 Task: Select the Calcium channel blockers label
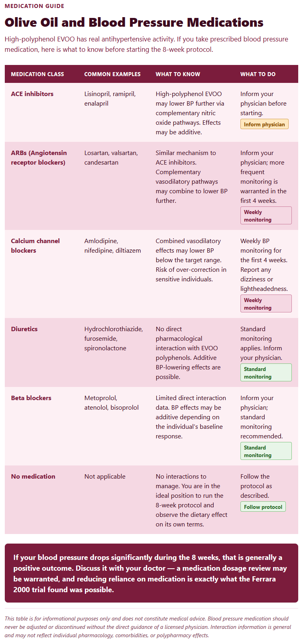click(35, 246)
